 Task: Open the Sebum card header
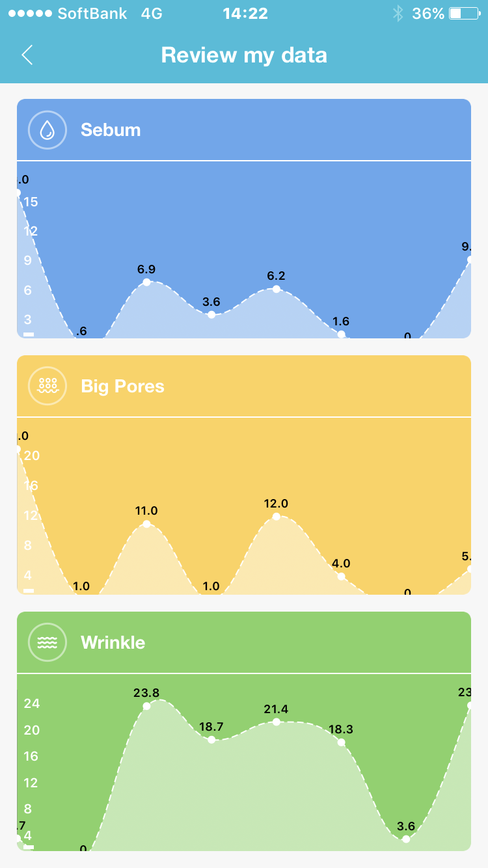[x=244, y=129]
